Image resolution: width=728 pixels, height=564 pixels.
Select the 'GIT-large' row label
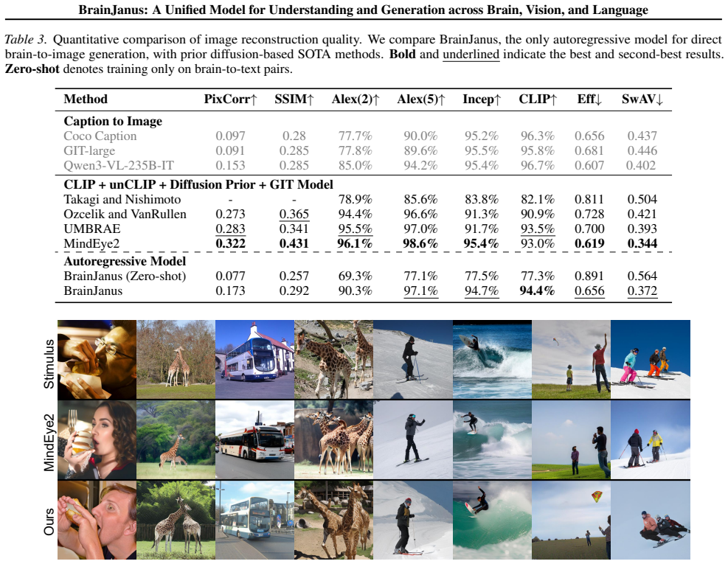point(89,151)
